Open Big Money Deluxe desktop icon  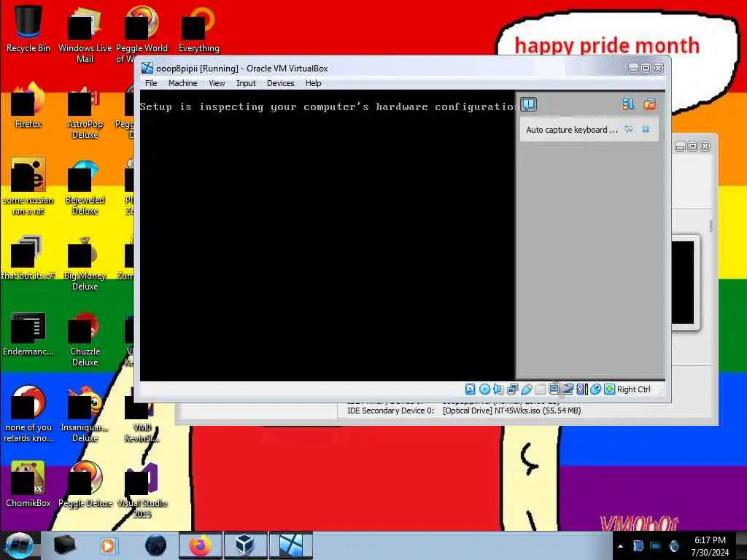pyautogui.click(x=85, y=262)
